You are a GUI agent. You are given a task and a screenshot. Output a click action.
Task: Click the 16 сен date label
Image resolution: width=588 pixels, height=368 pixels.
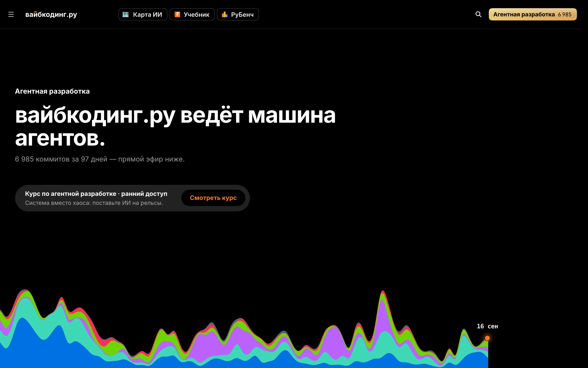[x=487, y=326]
